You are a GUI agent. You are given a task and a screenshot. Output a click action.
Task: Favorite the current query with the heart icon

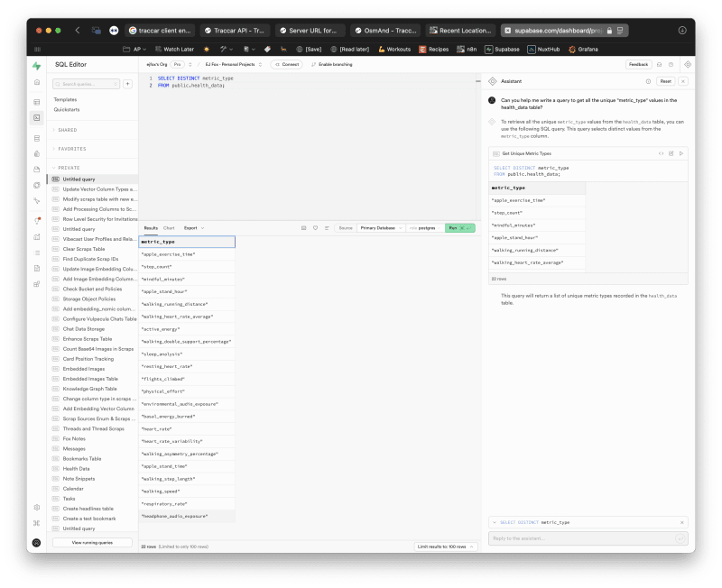point(315,227)
